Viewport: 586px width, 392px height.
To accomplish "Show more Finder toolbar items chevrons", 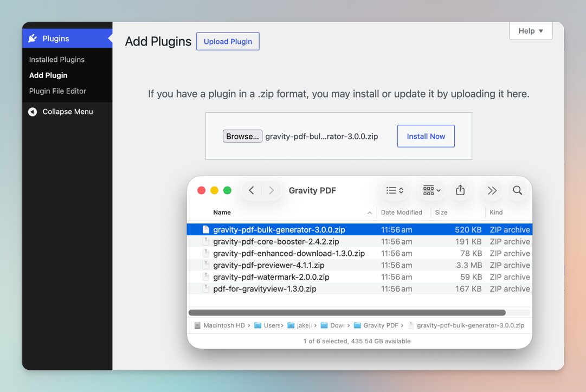I will point(492,191).
